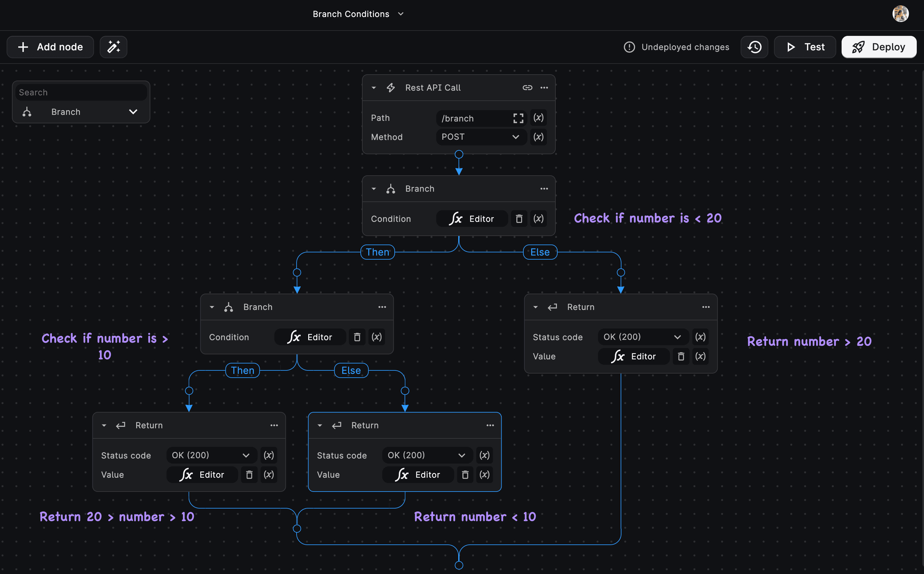Click the Search input field

coord(81,93)
